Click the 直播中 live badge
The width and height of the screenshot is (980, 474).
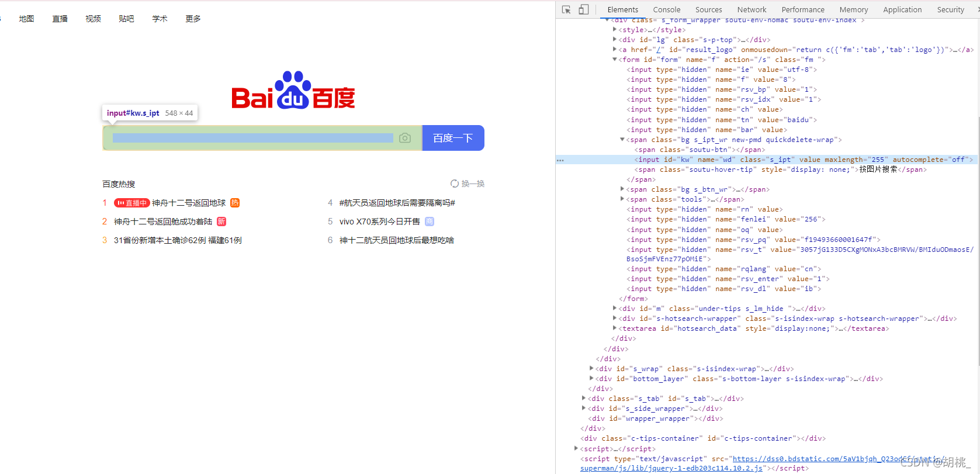[131, 203]
